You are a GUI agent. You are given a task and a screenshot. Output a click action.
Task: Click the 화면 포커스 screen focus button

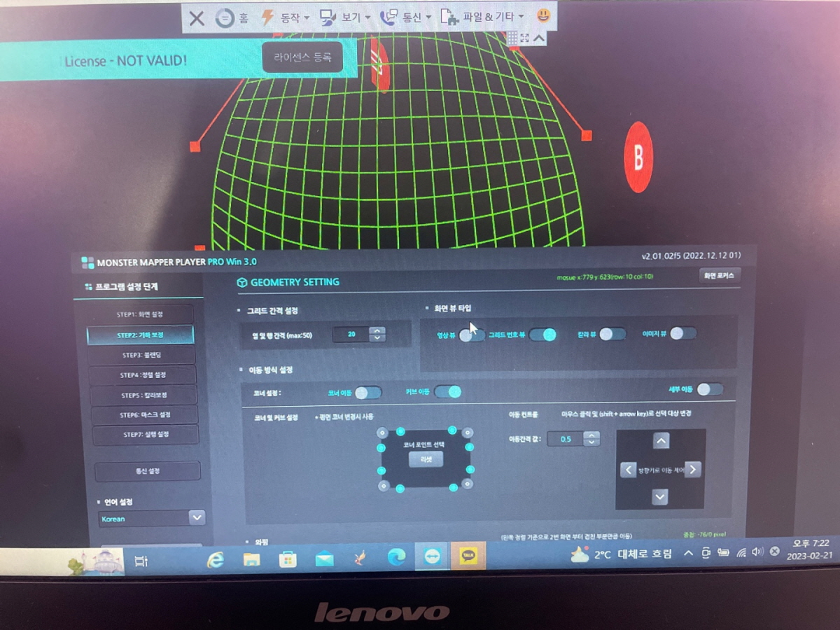(x=720, y=276)
